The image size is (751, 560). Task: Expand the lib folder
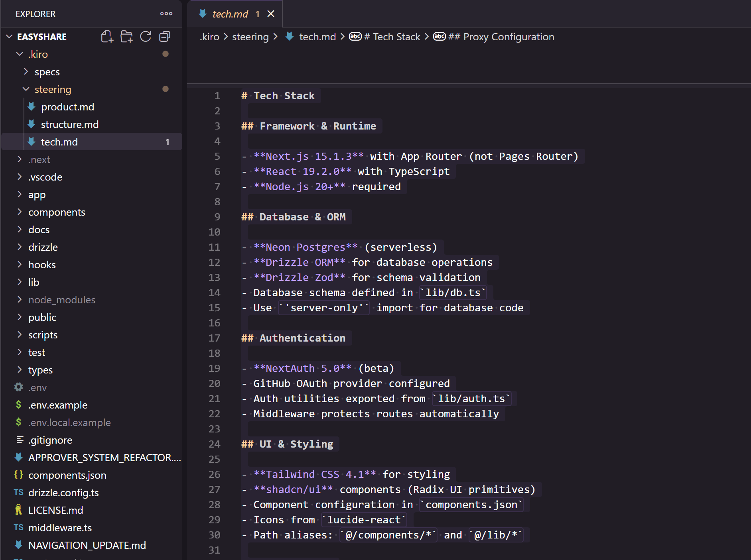(x=19, y=282)
